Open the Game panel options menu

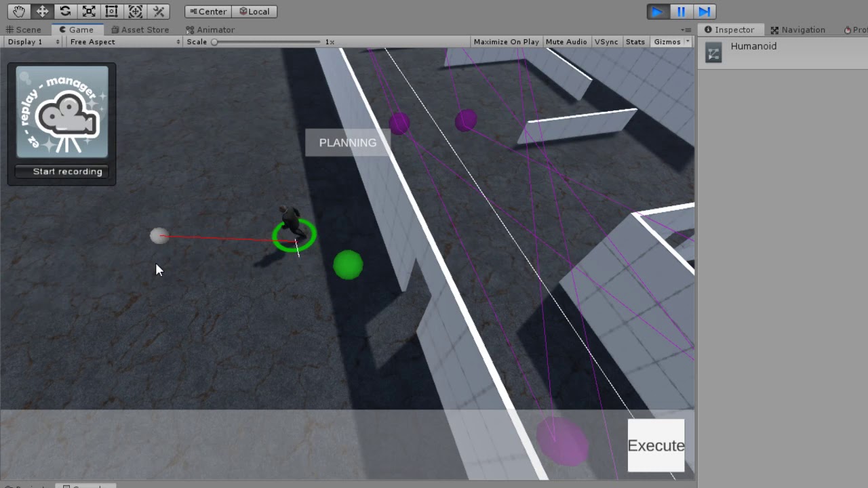click(687, 30)
